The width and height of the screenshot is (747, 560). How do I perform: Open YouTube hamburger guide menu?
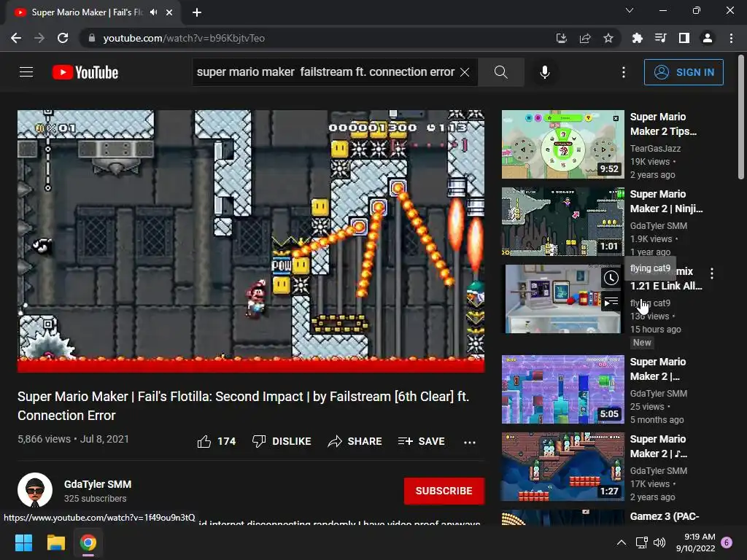tap(26, 72)
